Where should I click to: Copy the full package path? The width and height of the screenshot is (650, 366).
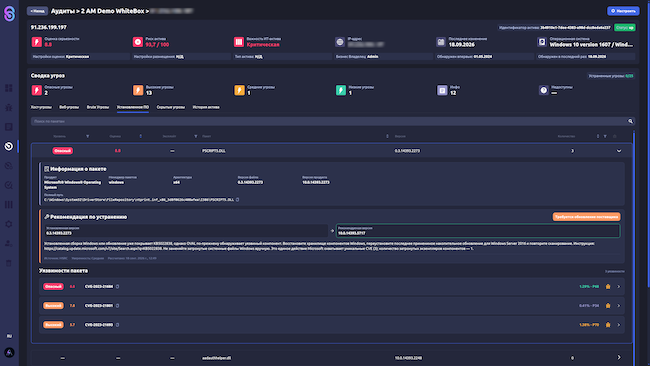[x=238, y=200]
